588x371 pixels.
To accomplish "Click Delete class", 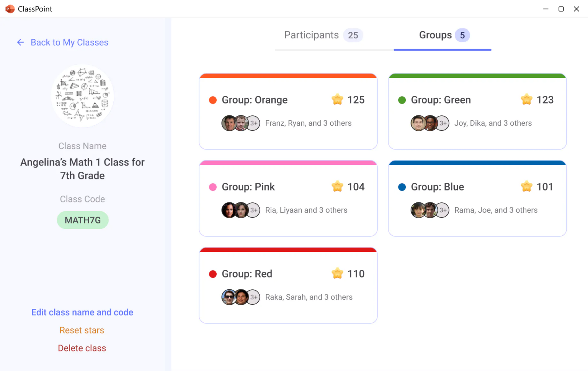I will (x=82, y=348).
